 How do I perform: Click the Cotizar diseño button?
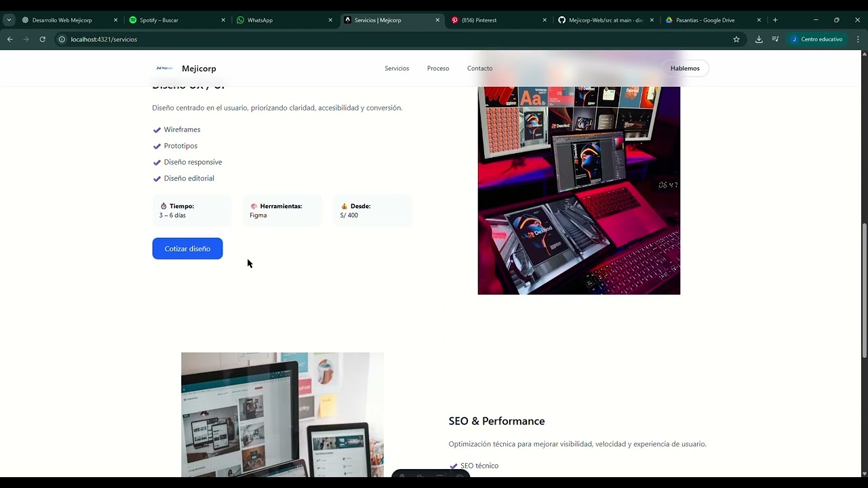[x=187, y=249]
